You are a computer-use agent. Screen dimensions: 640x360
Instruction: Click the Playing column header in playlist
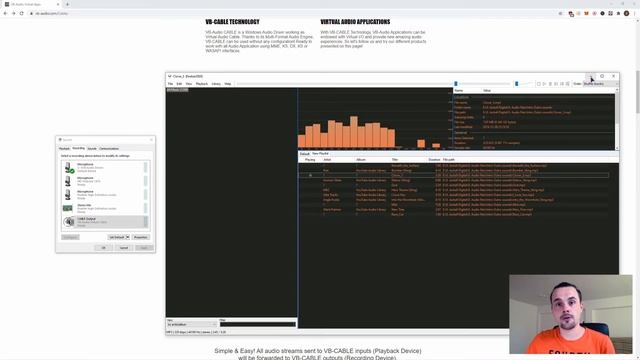pos(310,160)
